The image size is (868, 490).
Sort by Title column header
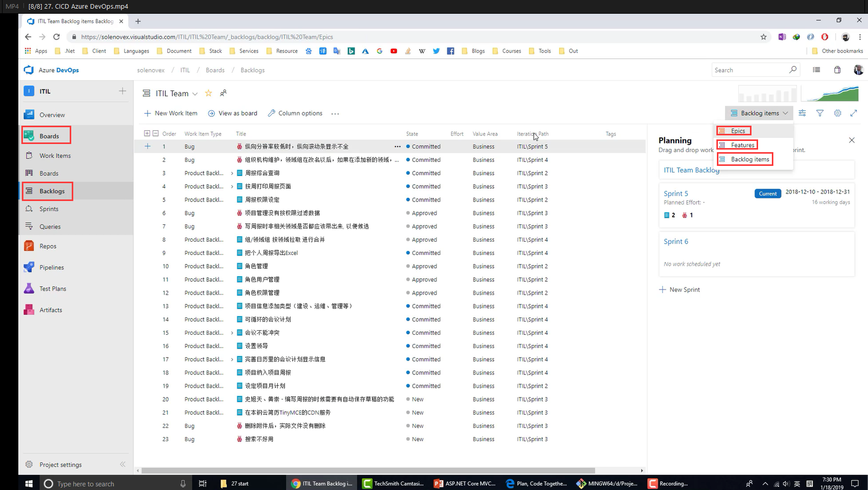(241, 134)
